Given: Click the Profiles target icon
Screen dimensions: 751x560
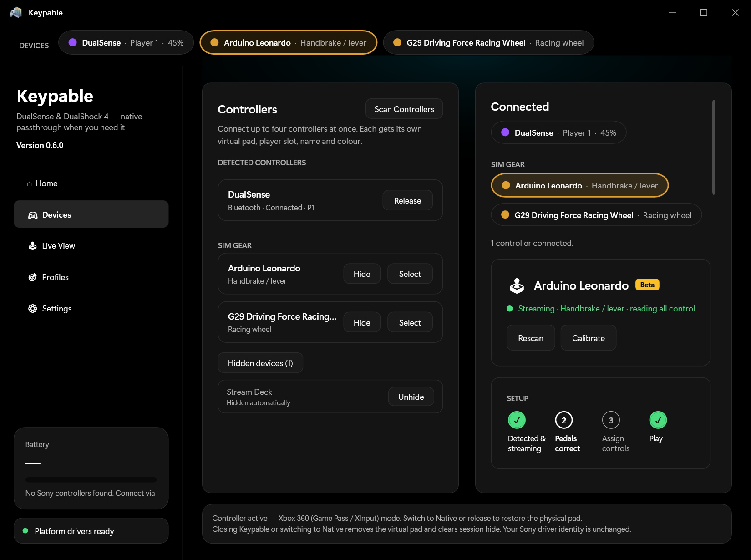Looking at the screenshot, I should point(33,277).
